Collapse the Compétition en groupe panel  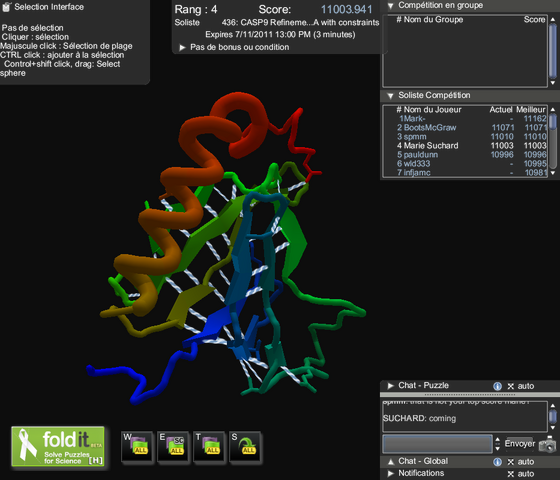[390, 6]
